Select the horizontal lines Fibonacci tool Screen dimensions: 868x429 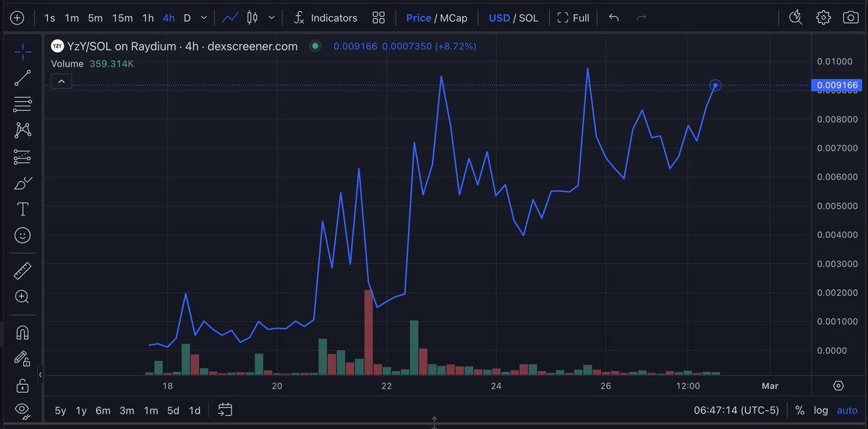coord(22,104)
